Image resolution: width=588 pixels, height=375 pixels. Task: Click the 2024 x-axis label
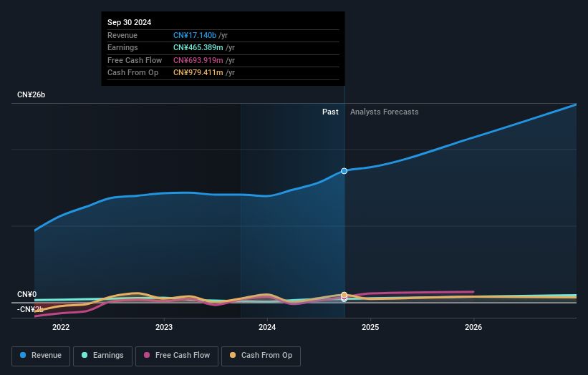(267, 327)
